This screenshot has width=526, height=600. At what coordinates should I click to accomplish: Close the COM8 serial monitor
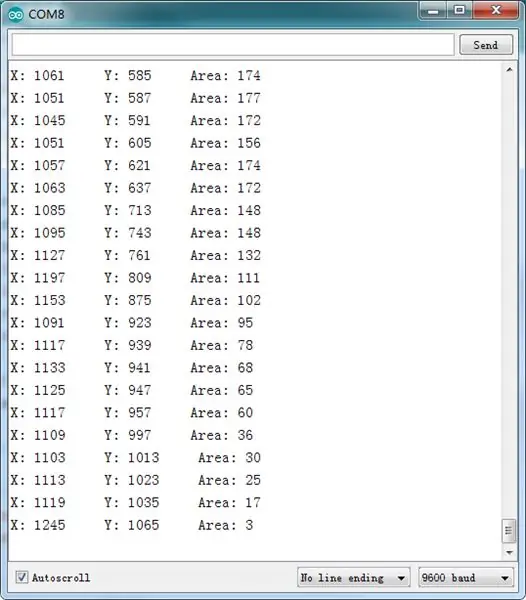tap(496, 10)
